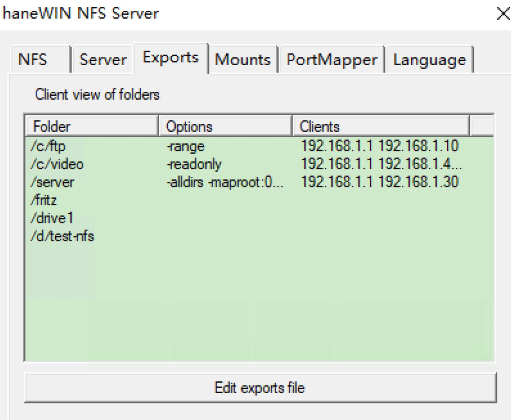Click the Clients column header

[x=381, y=126]
